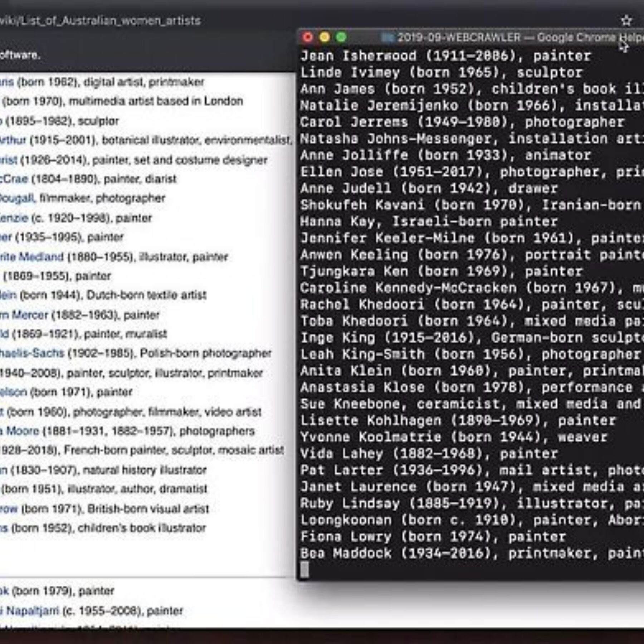This screenshot has width=644, height=644.
Task: Click text '(born 1979), painter' in browser
Action: pos(63,591)
